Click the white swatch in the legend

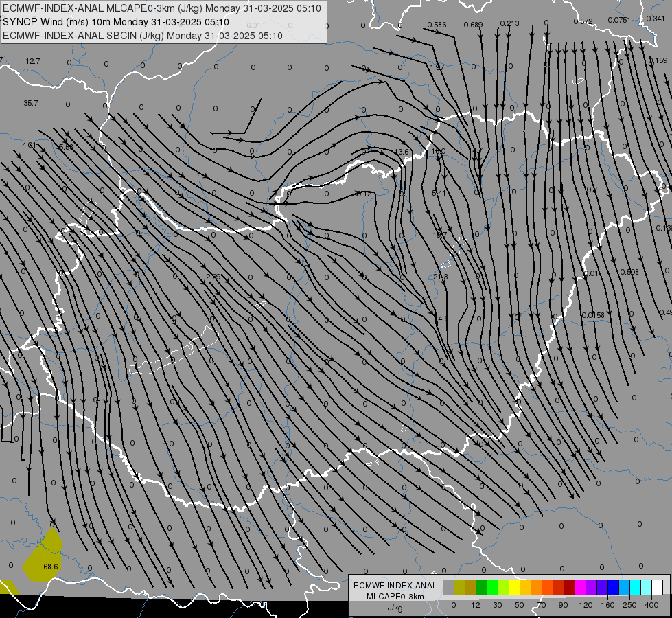point(657,587)
